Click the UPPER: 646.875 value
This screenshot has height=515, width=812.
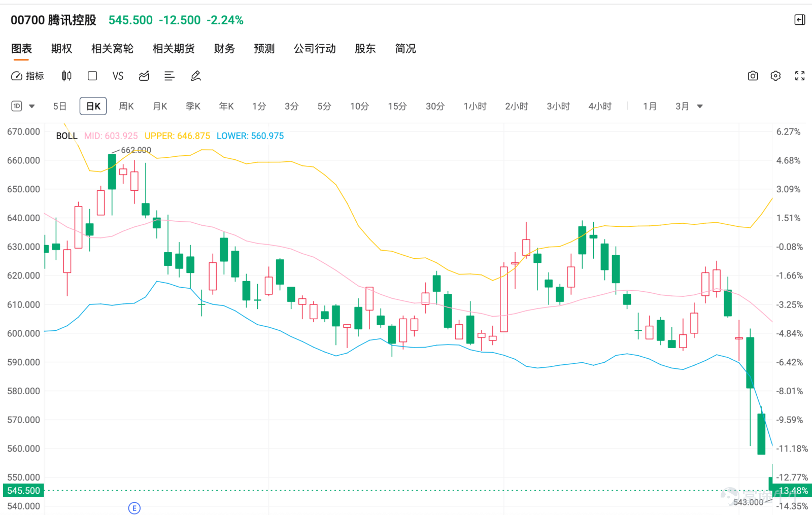(x=177, y=136)
